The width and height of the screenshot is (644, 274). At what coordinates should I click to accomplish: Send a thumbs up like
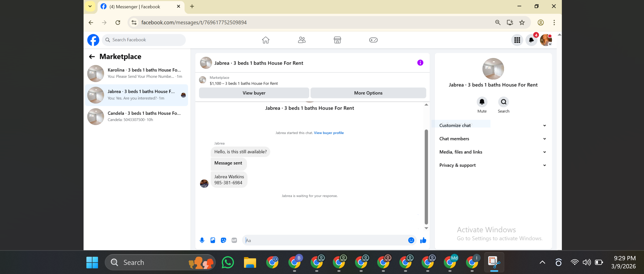[423, 240]
